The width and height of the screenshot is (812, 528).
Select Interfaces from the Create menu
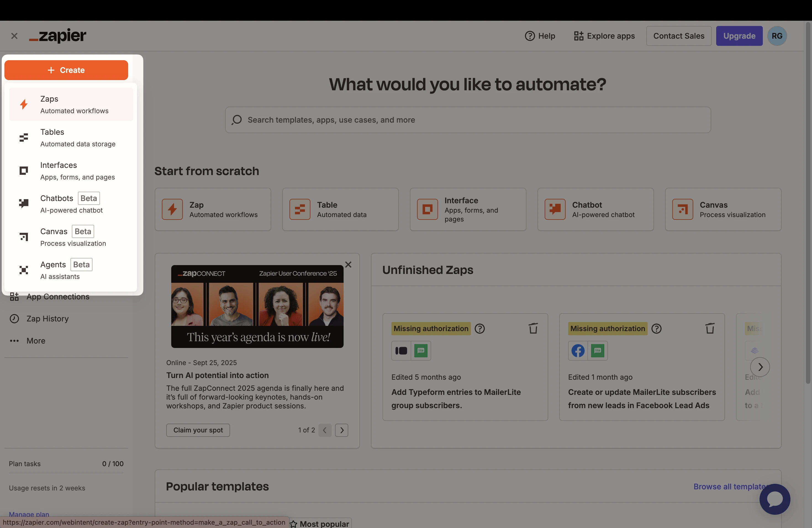tap(71, 171)
